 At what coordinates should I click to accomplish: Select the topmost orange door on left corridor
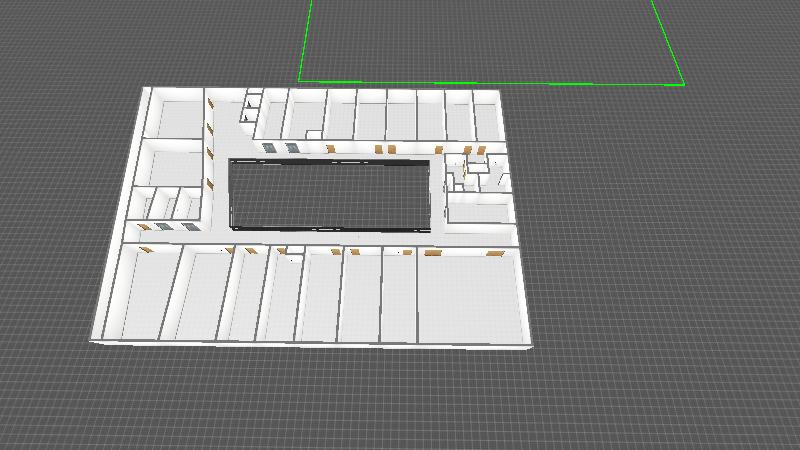pyautogui.click(x=210, y=102)
